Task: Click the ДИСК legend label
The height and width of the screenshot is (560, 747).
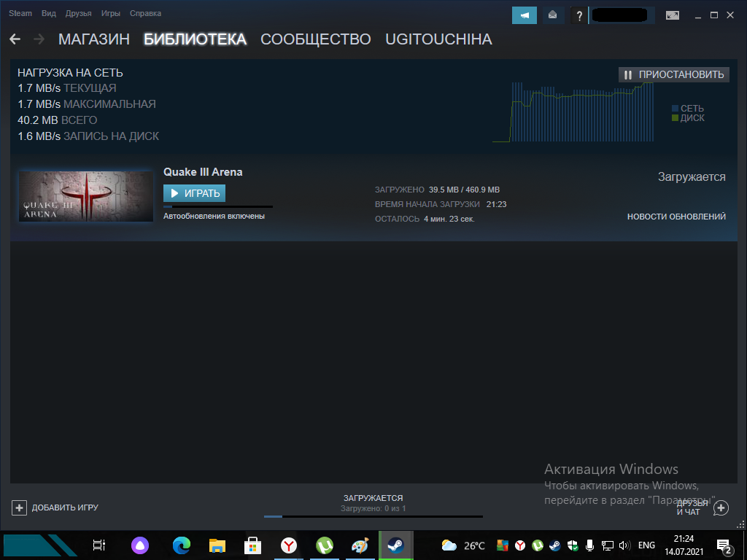Action: coord(692,118)
